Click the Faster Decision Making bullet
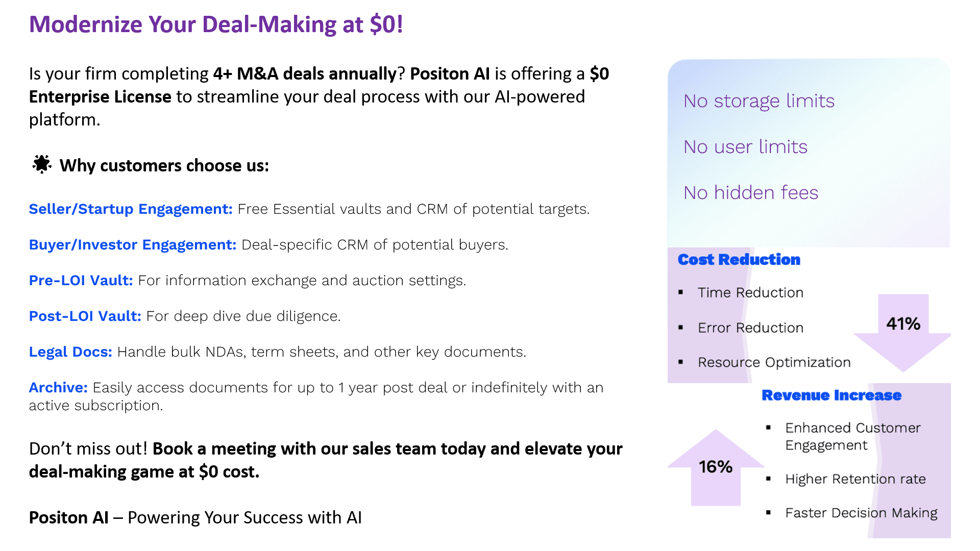This screenshot has width=980, height=551. pos(861,513)
